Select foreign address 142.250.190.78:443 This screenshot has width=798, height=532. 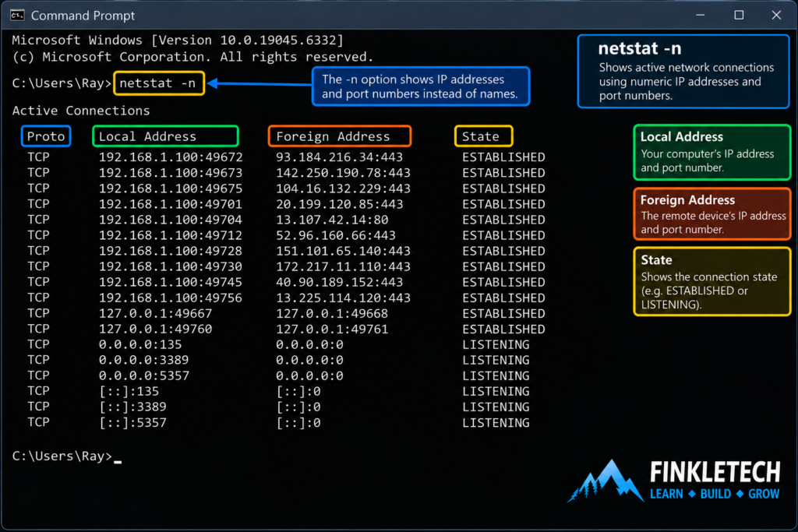click(343, 173)
